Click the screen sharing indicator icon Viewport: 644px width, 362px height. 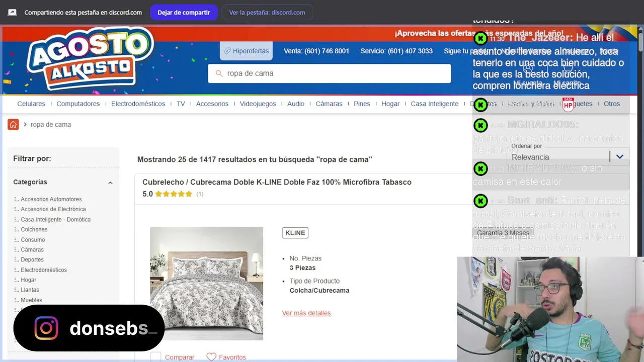click(x=12, y=13)
